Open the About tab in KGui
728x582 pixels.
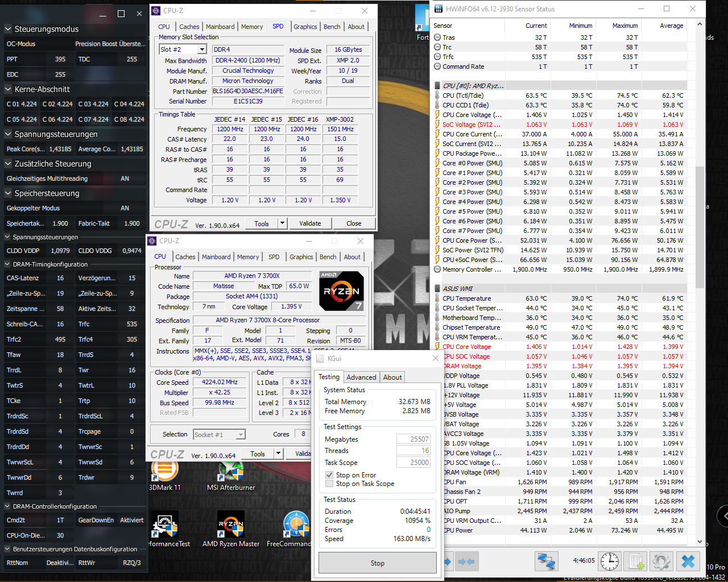tap(392, 377)
